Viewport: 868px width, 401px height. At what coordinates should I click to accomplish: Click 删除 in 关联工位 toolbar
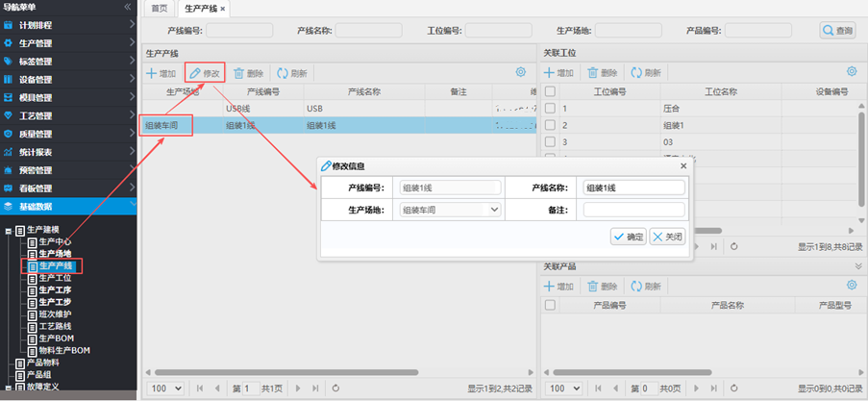(603, 73)
